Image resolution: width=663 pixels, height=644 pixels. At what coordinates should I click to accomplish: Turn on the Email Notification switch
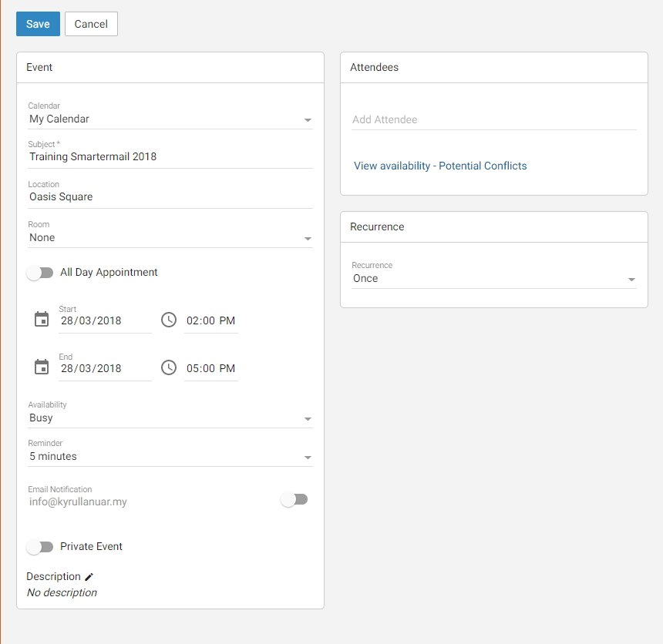click(294, 499)
